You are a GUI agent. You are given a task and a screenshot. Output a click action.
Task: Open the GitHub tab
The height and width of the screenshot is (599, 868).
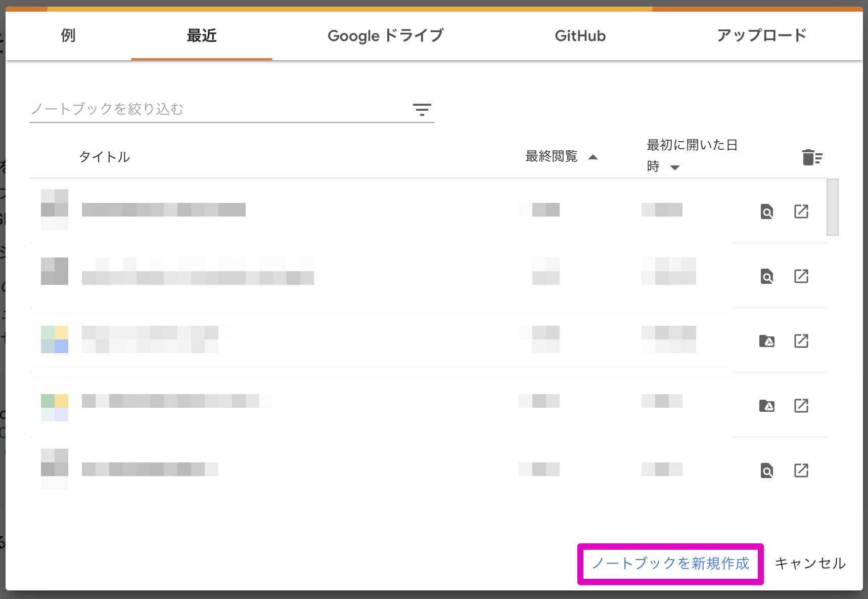click(580, 35)
